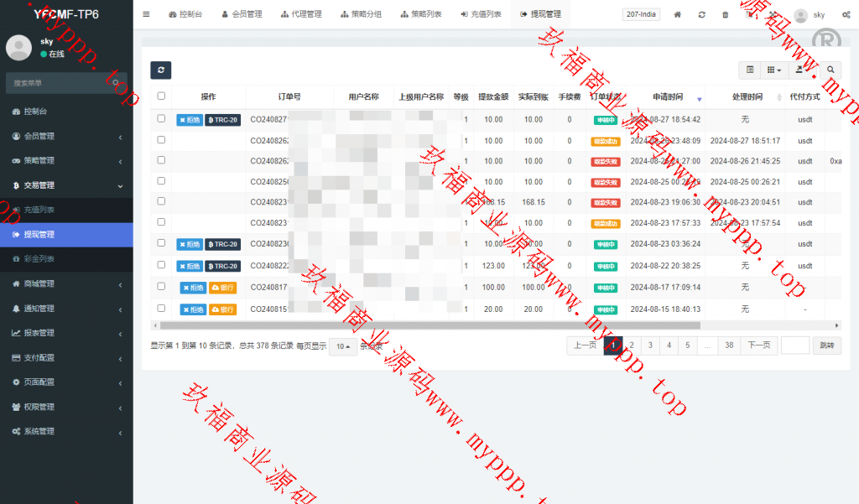Viewport: 859px width, 504px height.
Task: Open the page size dropdown showing 10
Action: (342, 346)
